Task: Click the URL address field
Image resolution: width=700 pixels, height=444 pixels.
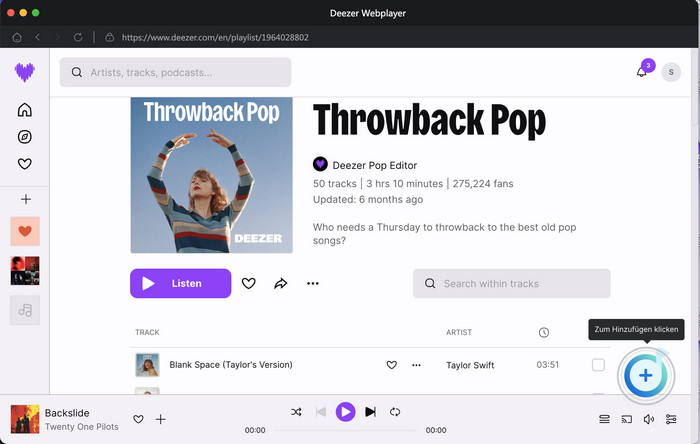Action: 215,37
